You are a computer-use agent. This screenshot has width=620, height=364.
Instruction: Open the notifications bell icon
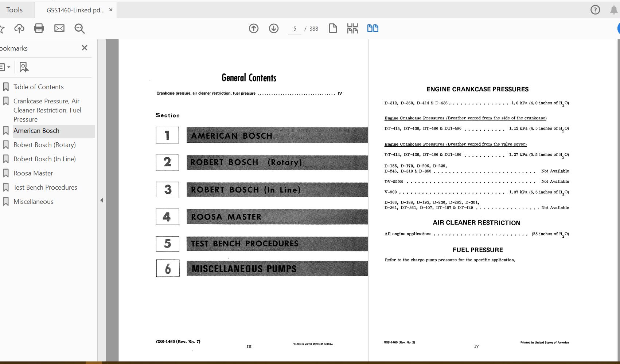pos(614,10)
